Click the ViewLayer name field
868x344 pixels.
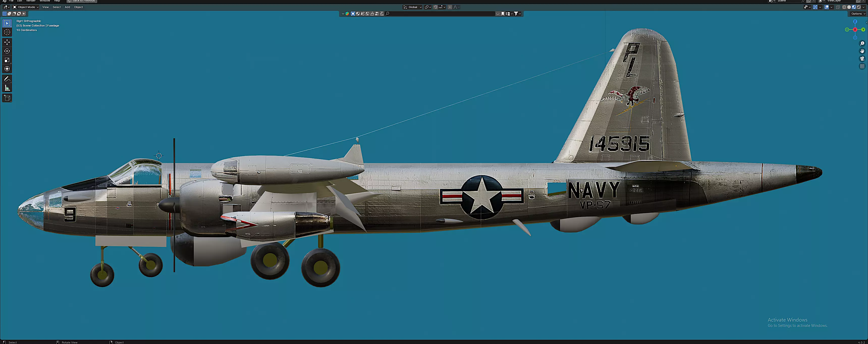(840, 1)
